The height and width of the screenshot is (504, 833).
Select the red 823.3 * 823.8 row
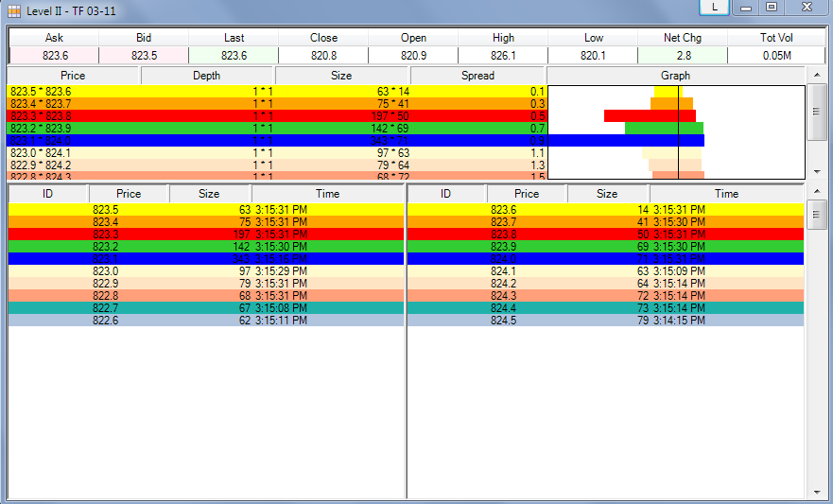coord(277,115)
